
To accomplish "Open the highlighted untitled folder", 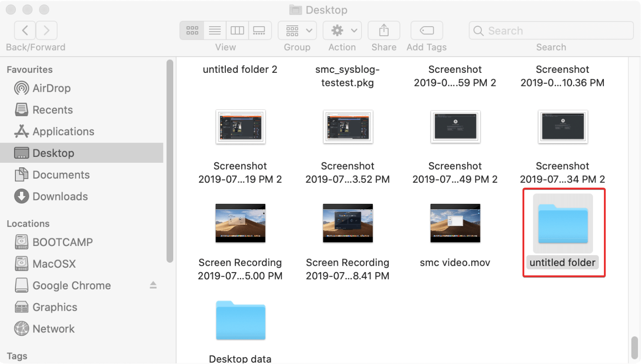I will point(562,223).
